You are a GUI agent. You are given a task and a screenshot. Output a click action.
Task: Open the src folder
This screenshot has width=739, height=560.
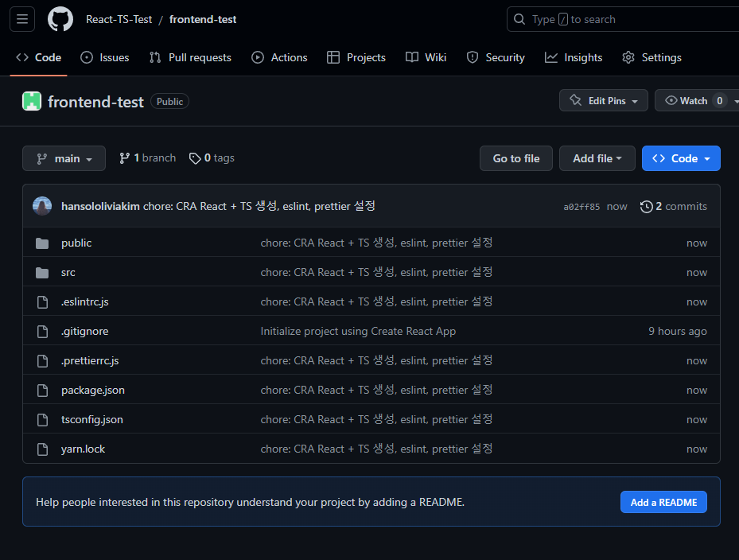(68, 273)
